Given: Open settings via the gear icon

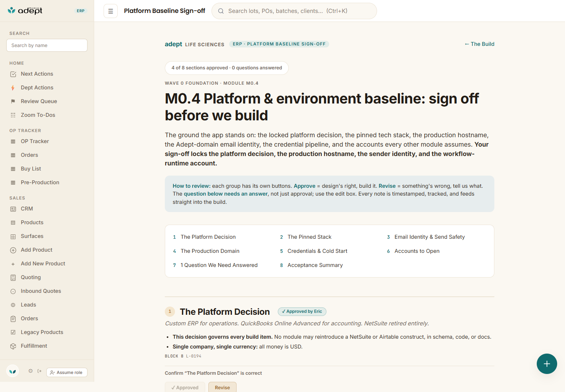Looking at the screenshot, I should click(x=31, y=371).
